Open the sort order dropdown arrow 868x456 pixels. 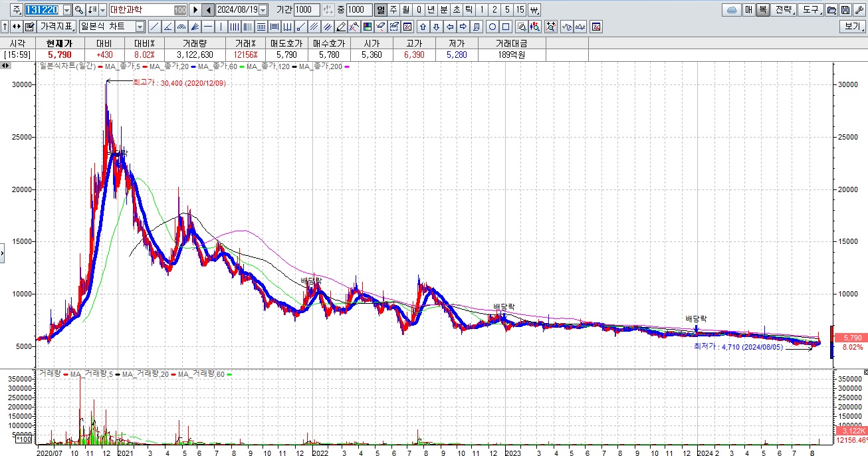pyautogui.click(x=103, y=10)
